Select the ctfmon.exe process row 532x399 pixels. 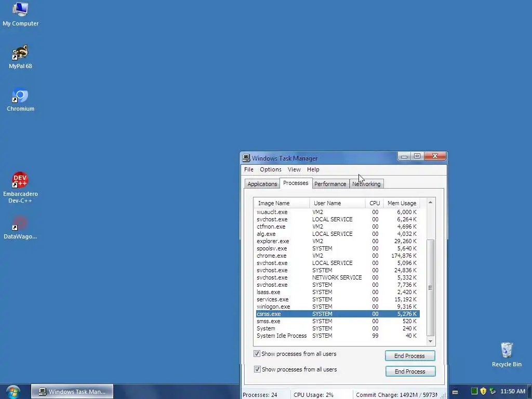coord(338,227)
